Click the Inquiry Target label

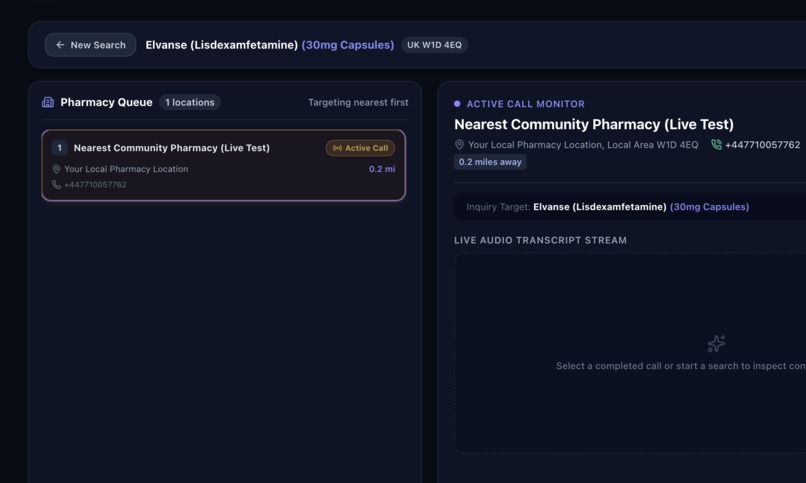[498, 207]
